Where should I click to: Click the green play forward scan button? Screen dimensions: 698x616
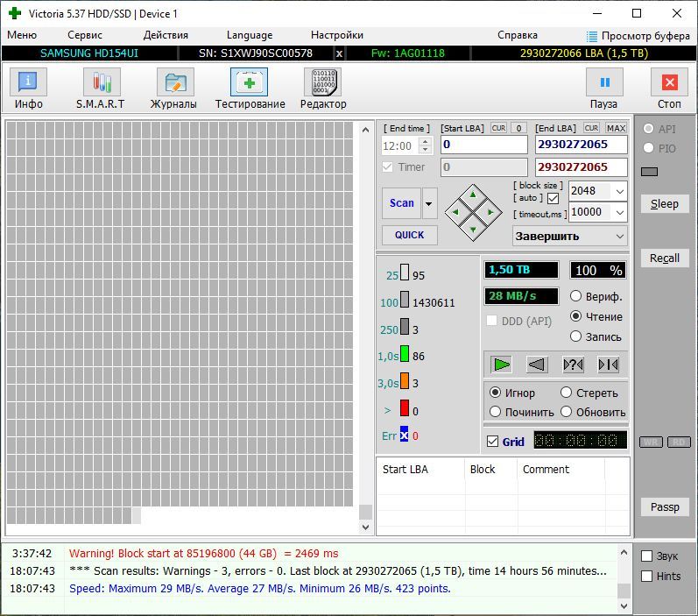pos(502,365)
